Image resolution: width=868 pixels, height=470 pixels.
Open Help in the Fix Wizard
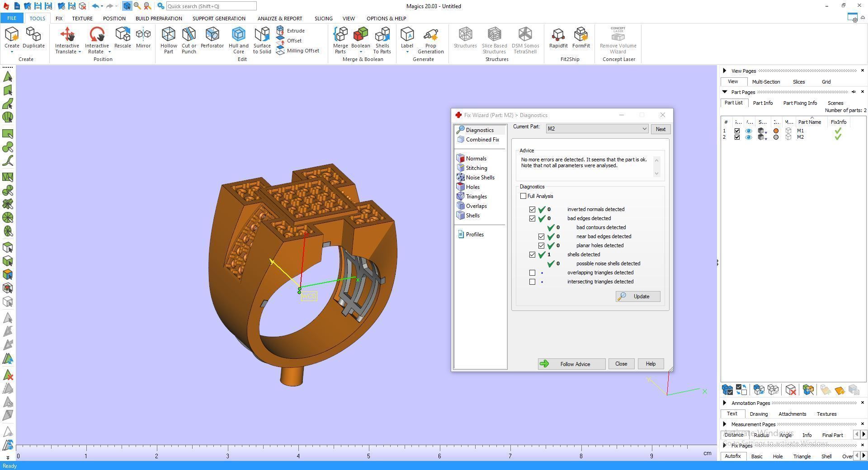651,364
